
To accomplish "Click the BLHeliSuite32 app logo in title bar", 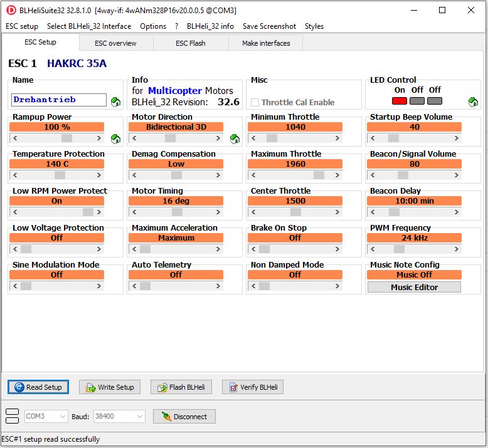I will [x=11, y=10].
